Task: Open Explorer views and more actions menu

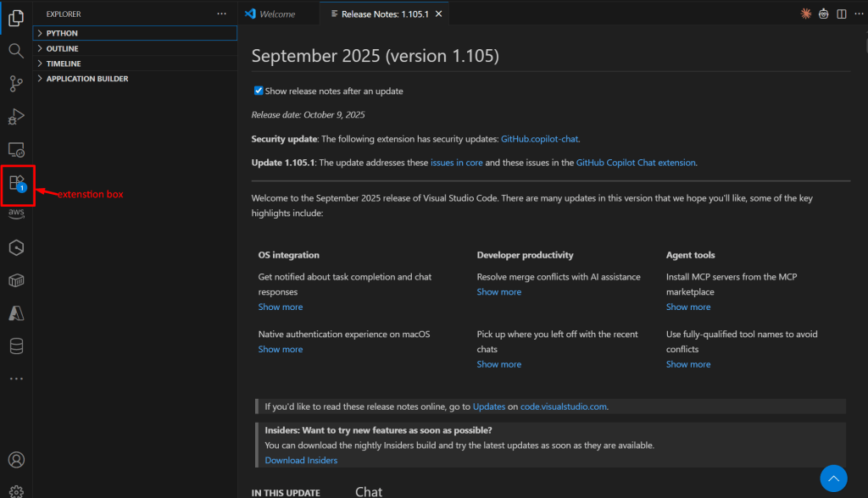Action: 222,14
